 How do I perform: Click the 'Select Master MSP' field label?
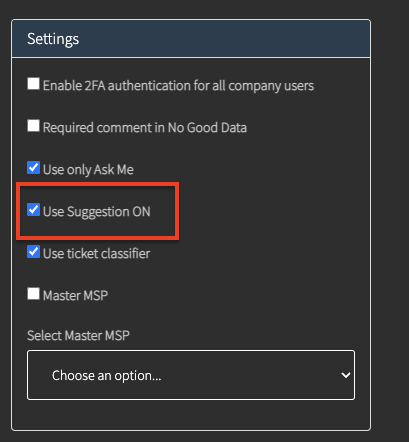coord(78,336)
